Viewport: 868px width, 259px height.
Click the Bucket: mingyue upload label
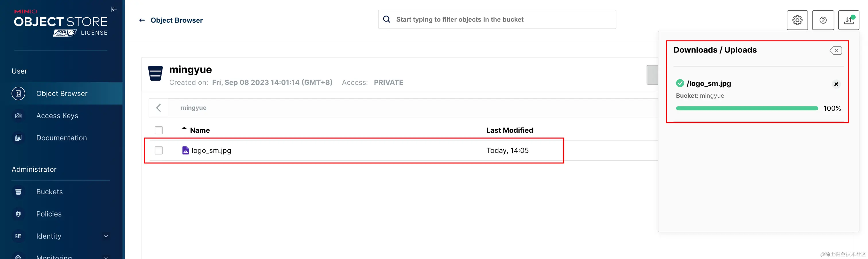700,96
